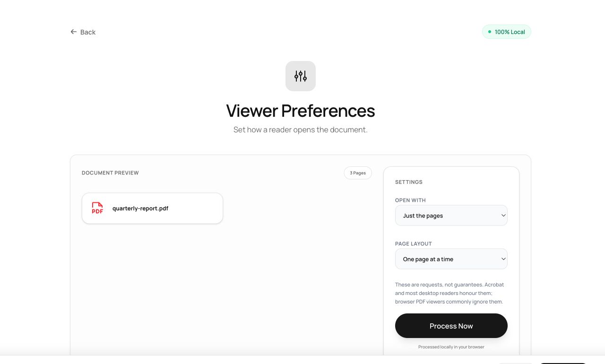Expand the Page Layout dropdown
Screen dimensions: 605x364
pos(451,259)
